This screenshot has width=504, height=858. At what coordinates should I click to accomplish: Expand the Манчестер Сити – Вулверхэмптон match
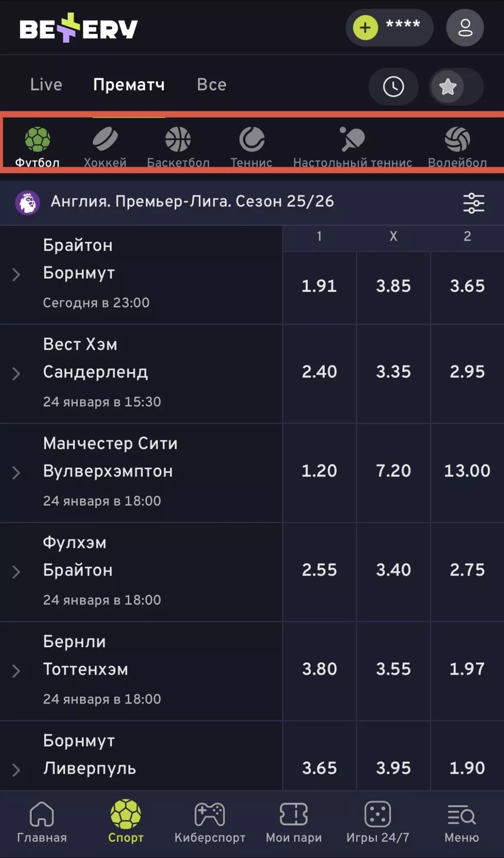coord(16,473)
